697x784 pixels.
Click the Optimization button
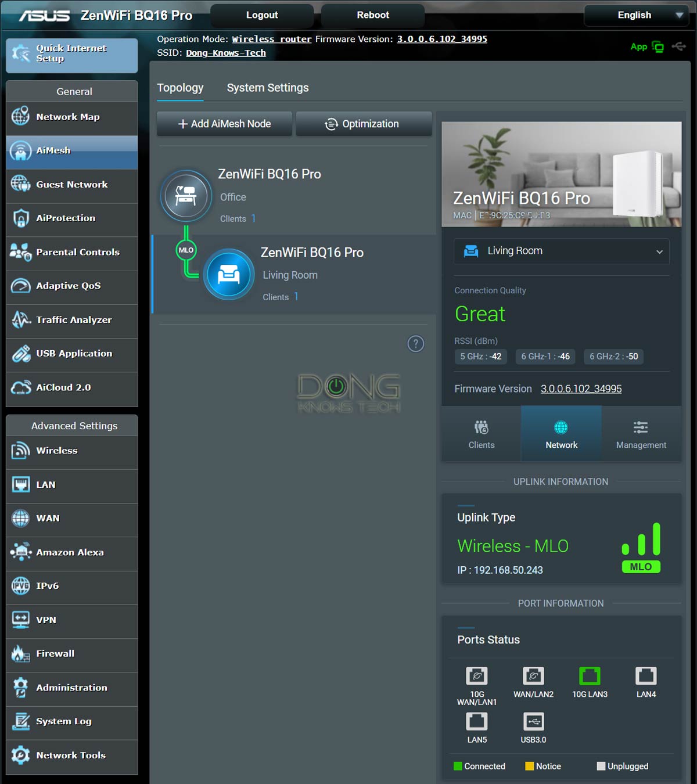(364, 124)
